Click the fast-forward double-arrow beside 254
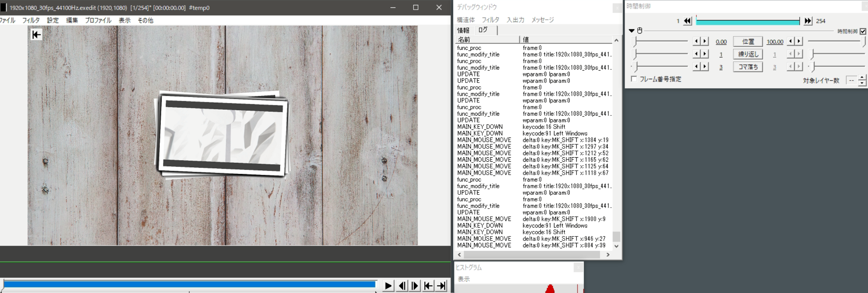 point(808,21)
